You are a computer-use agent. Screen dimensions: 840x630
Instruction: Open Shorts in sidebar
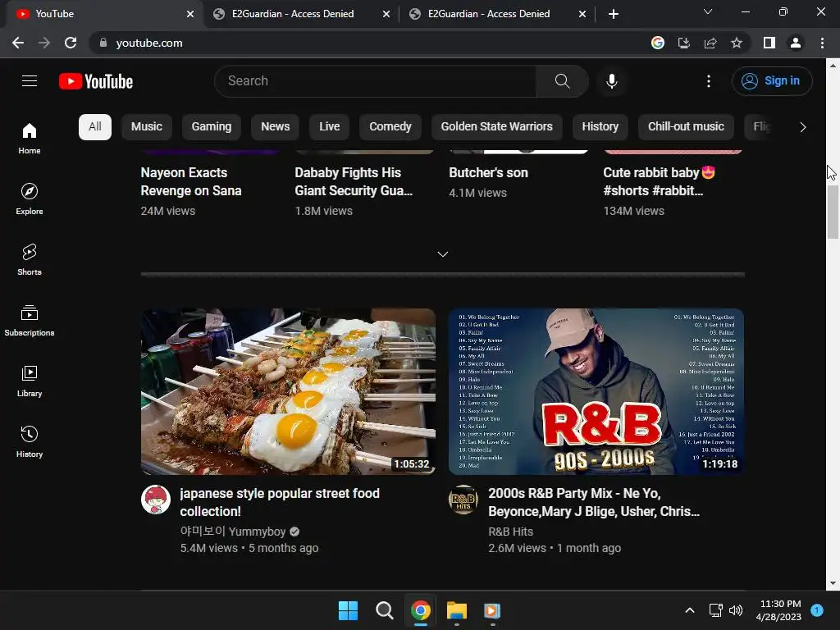tap(30, 259)
